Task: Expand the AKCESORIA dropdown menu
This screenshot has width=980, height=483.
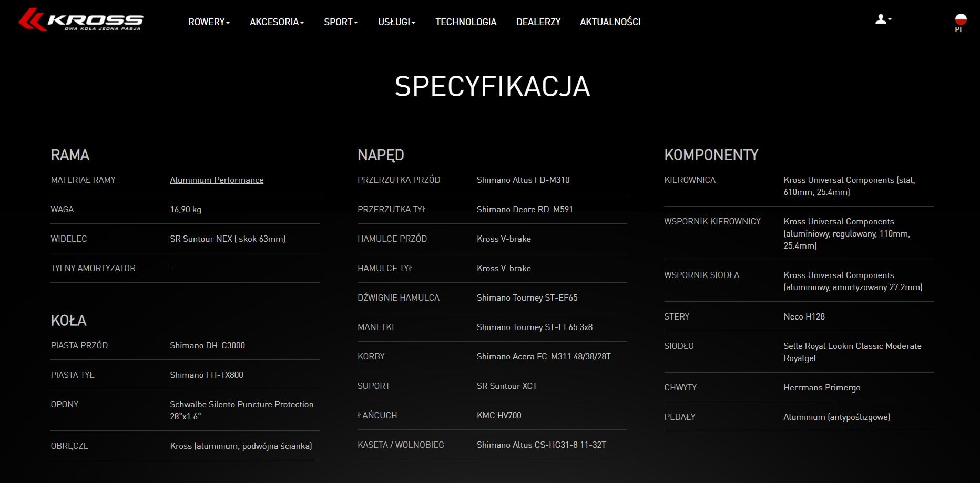Action: click(x=277, y=22)
